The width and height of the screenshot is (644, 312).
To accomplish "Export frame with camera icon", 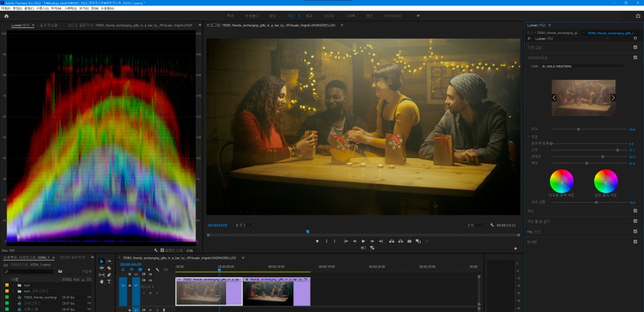I will (409, 241).
